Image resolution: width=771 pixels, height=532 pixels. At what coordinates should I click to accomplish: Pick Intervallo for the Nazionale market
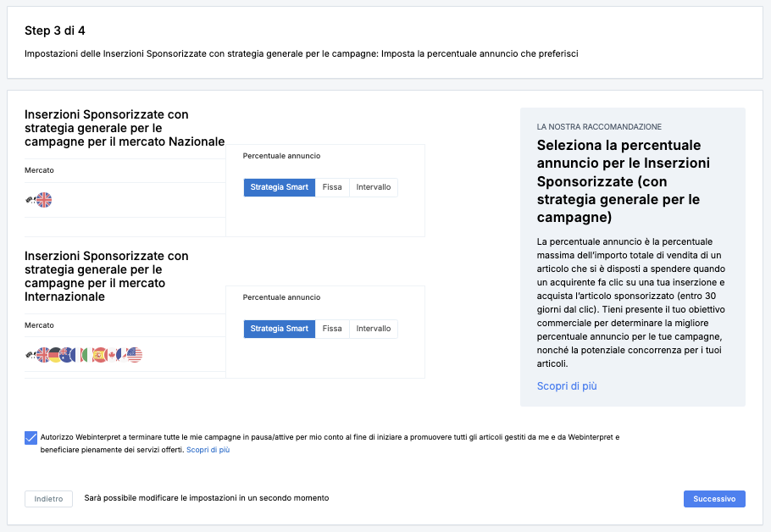pyautogui.click(x=374, y=187)
